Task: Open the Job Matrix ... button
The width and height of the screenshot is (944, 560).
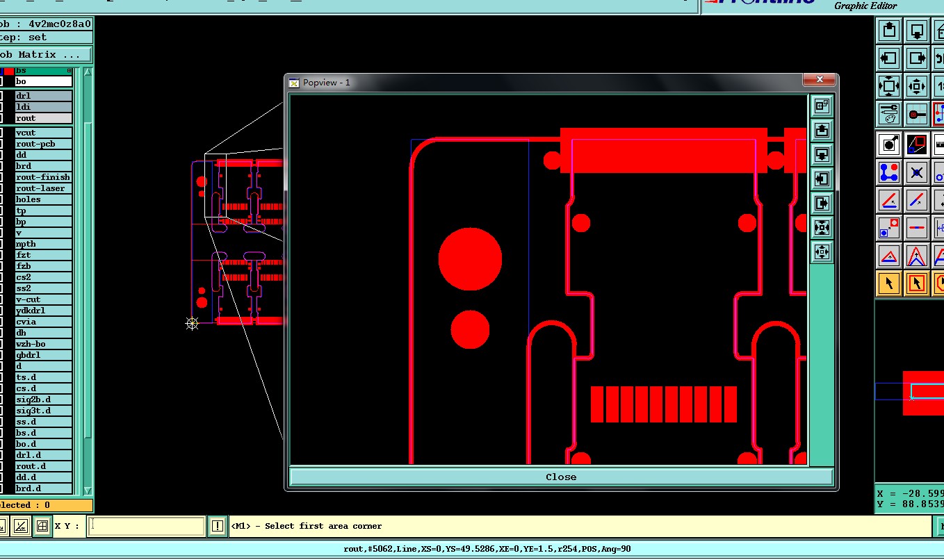Action: point(46,54)
